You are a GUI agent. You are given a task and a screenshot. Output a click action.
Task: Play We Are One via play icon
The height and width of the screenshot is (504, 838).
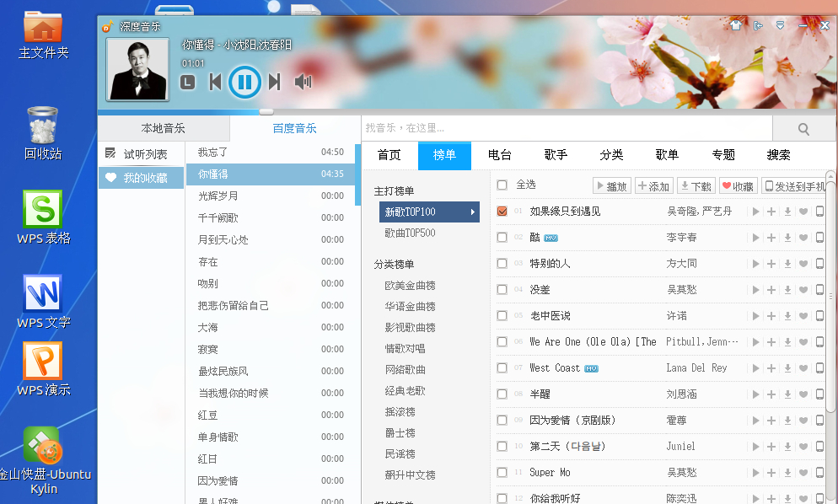[755, 342]
